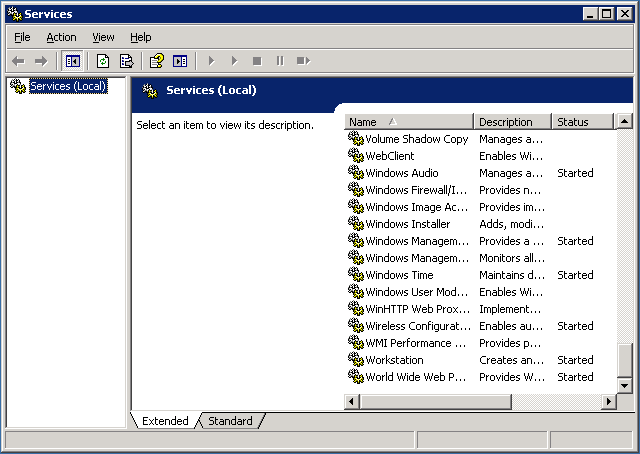Click the gear icon beside Windows Installer
640x454 pixels.
tap(356, 224)
